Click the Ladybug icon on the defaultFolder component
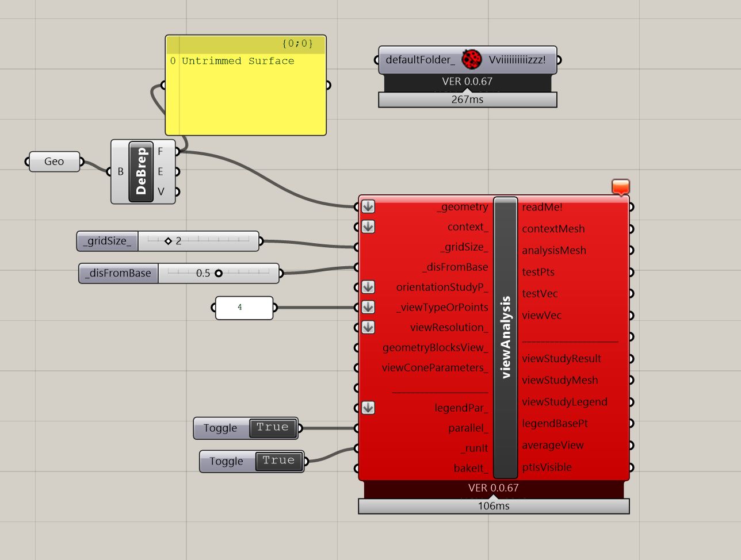The height and width of the screenshot is (560, 741). 472,59
